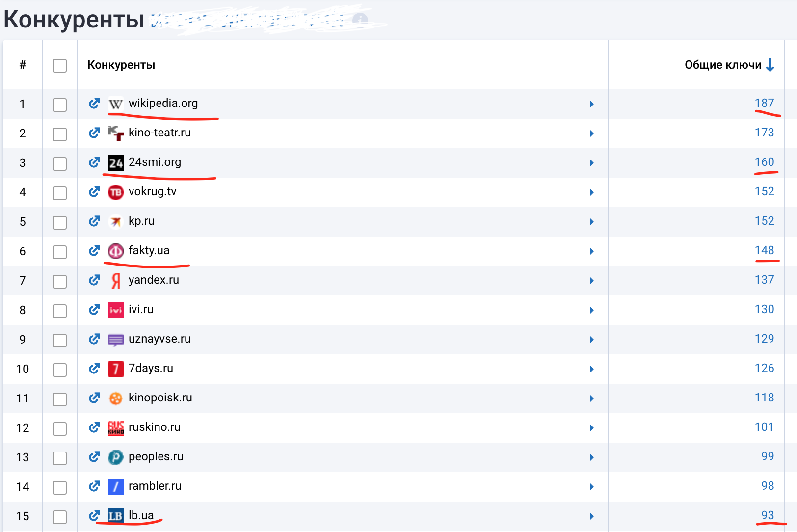Open external link icon for ruskino.ru
The image size is (797, 532).
(94, 427)
